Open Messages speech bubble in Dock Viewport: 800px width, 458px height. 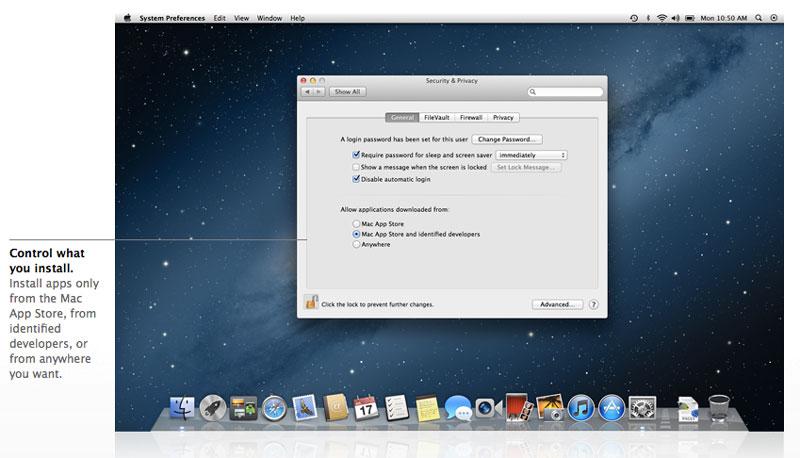click(x=458, y=408)
